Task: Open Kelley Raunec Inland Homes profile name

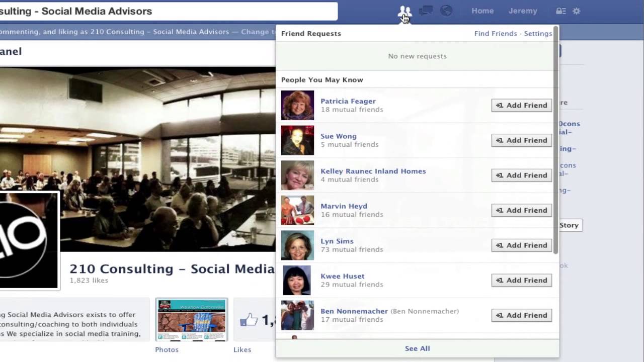Action: [373, 171]
